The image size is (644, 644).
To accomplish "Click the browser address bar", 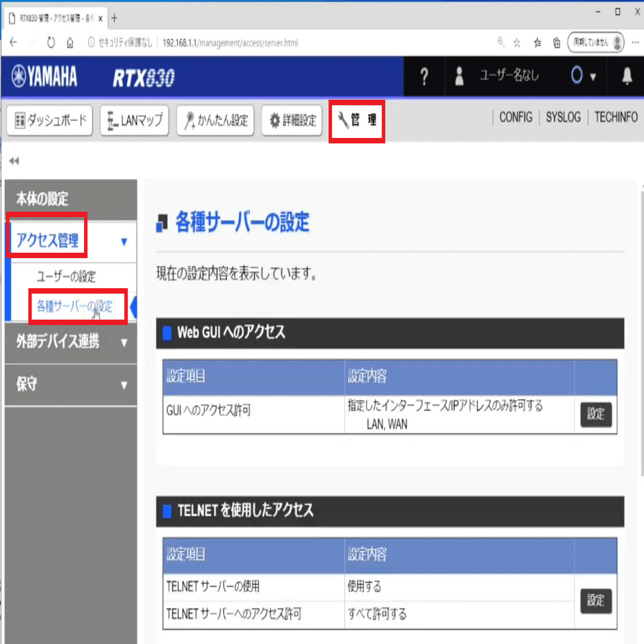I will [273, 42].
